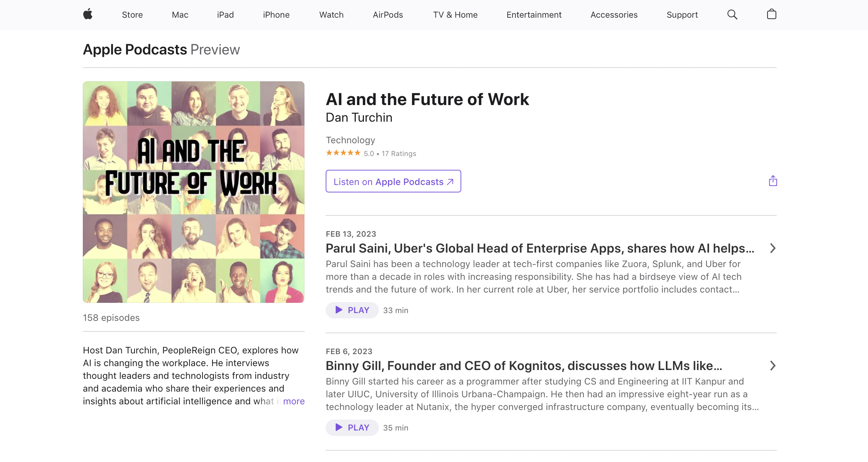868x462 pixels.
Task: Open the Technology genre link
Action: 350,140
